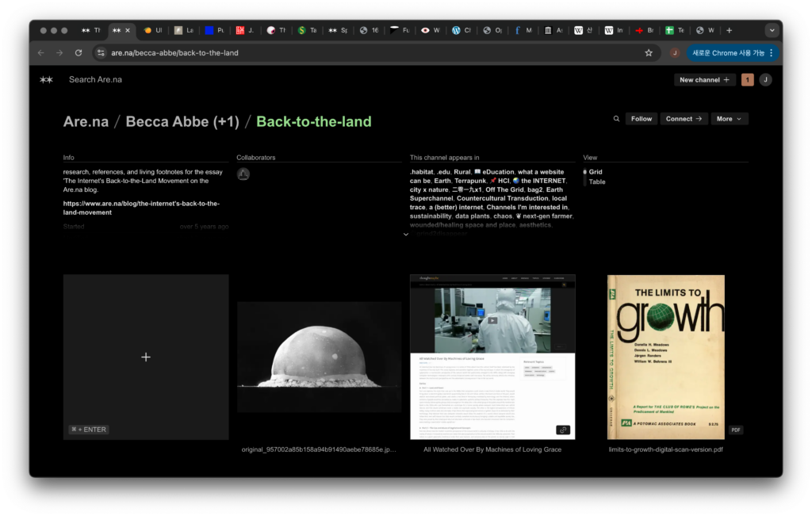Open the Limits to Growth PDF thumbnail
Screen dimensions: 812x516
coord(666,357)
